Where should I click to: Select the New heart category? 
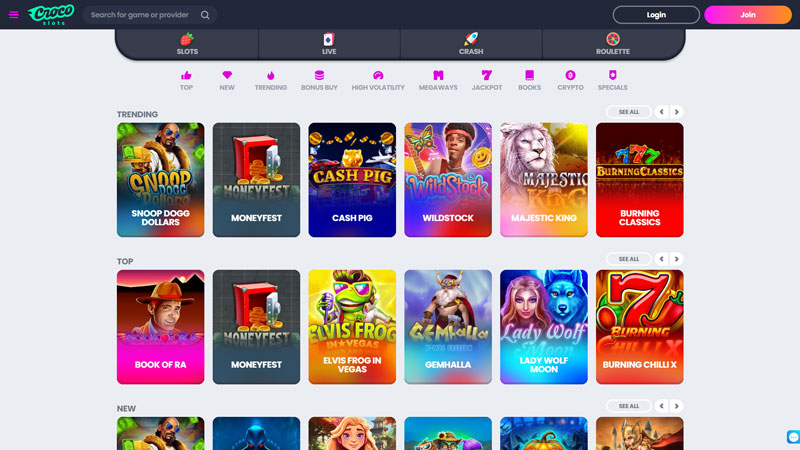click(227, 81)
